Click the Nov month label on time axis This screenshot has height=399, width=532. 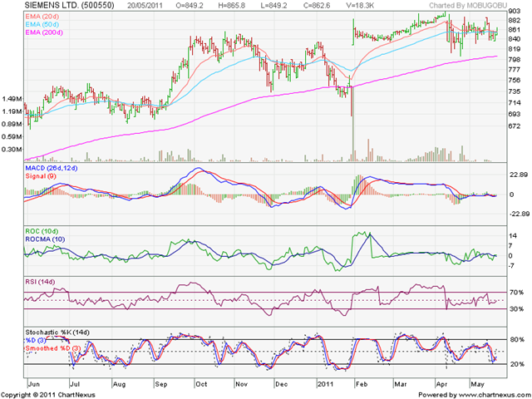click(242, 384)
